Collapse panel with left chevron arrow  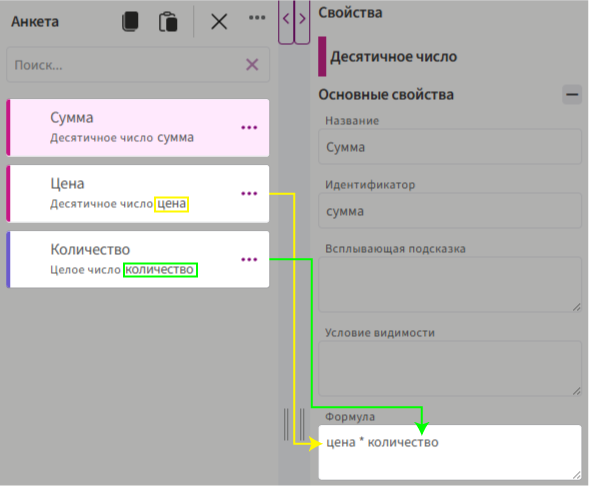(286, 19)
